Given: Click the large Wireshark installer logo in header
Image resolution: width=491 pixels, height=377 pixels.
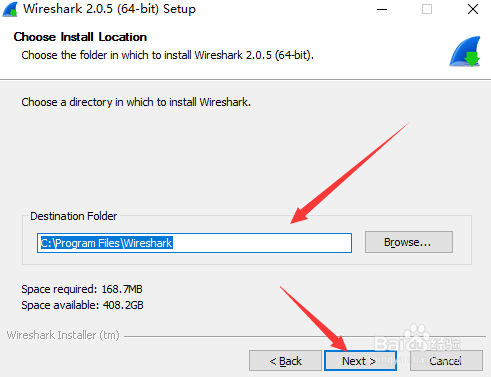Looking at the screenshot, I should tap(465, 52).
